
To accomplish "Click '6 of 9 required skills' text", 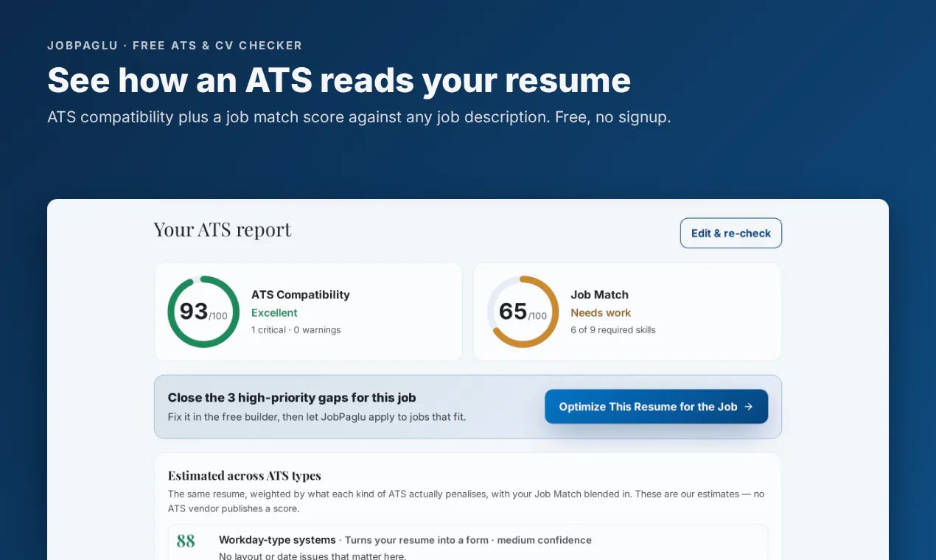I will (x=613, y=330).
